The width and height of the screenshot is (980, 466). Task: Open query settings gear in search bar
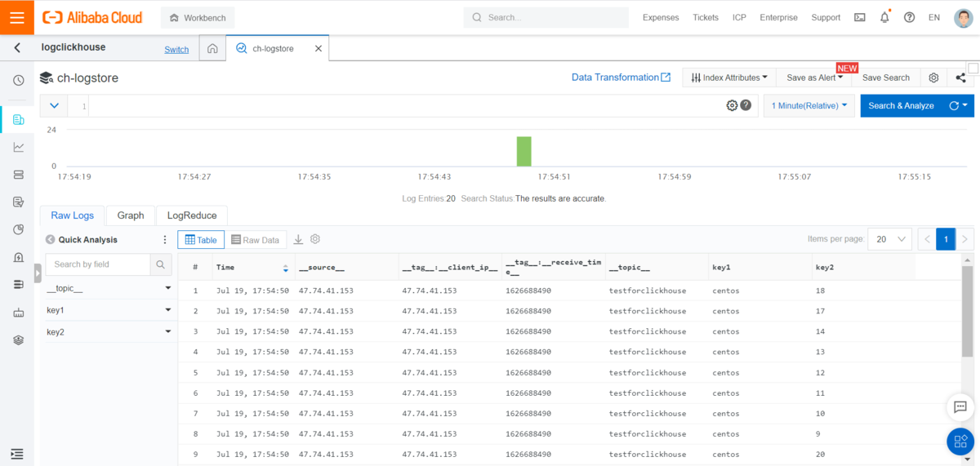point(732,105)
